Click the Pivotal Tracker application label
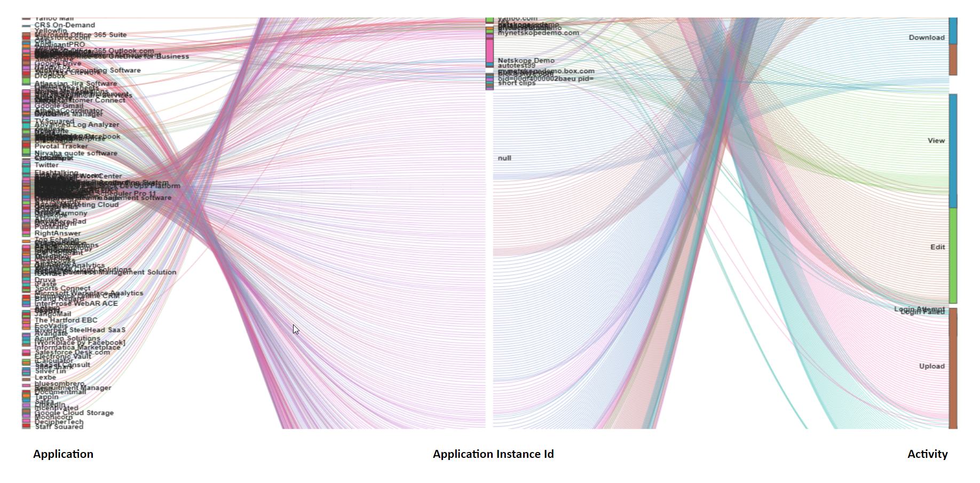 click(61, 146)
